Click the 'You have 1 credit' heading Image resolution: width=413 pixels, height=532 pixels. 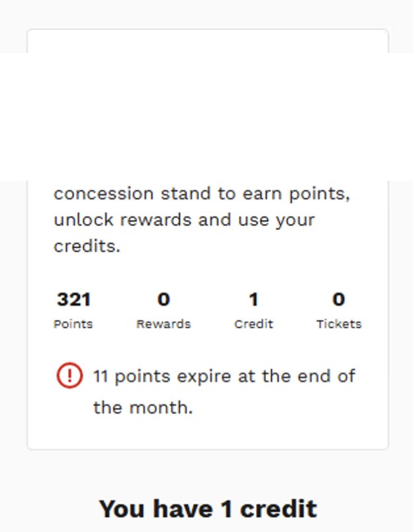[208, 510]
